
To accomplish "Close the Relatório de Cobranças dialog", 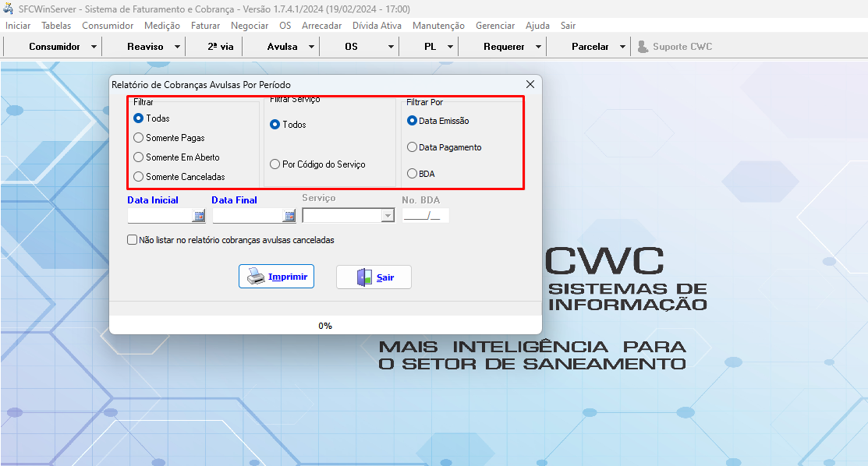I will click(x=530, y=84).
